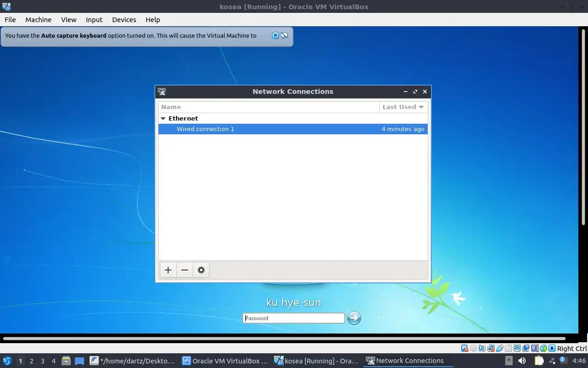
Task: Open the View menu
Action: [x=69, y=19]
